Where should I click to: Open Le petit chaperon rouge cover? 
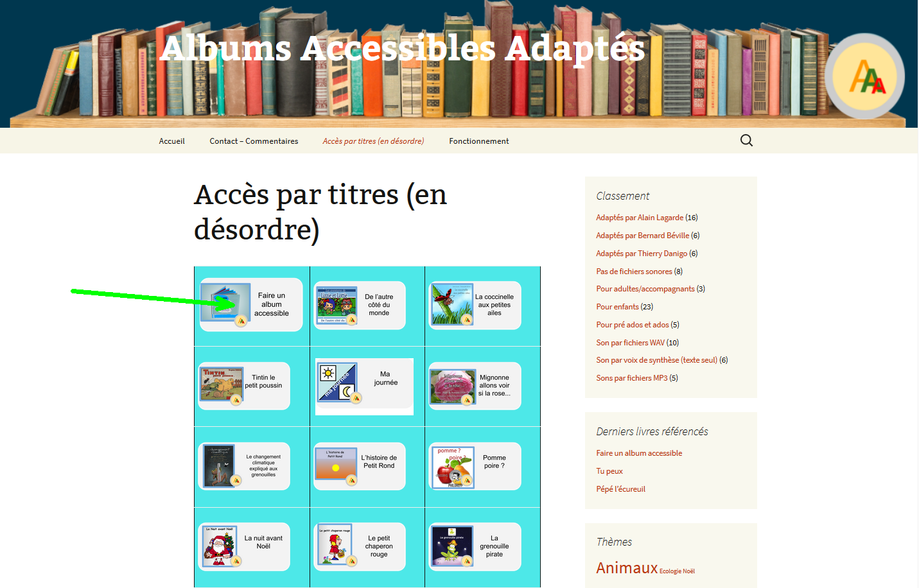tap(335, 544)
